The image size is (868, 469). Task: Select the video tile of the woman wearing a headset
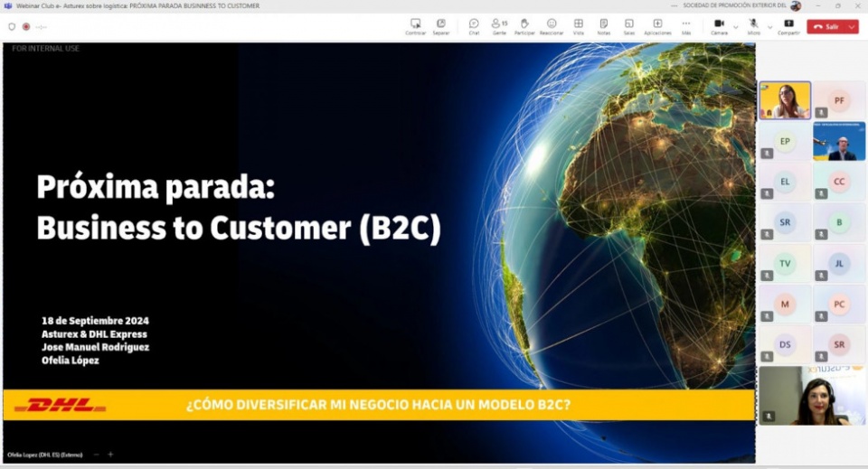[x=812, y=396]
